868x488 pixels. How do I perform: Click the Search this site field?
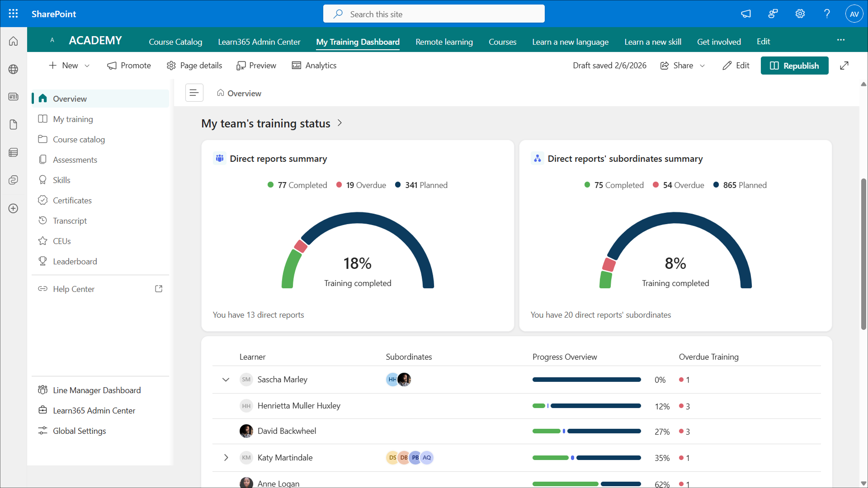pyautogui.click(x=434, y=14)
